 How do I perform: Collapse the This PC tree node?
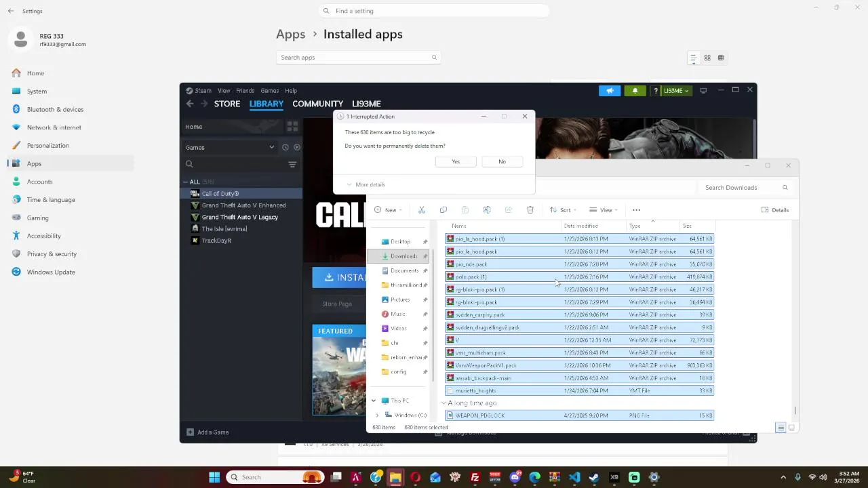pos(374,401)
